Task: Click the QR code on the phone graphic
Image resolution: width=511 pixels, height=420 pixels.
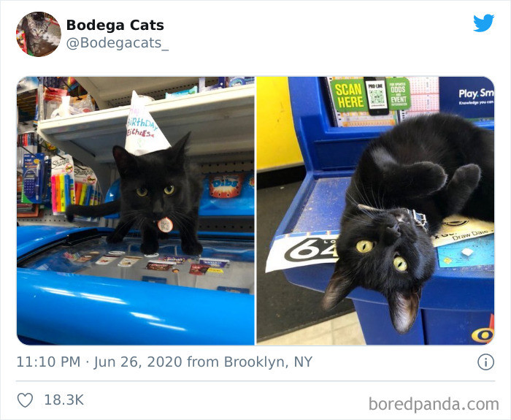Action: coord(377,97)
